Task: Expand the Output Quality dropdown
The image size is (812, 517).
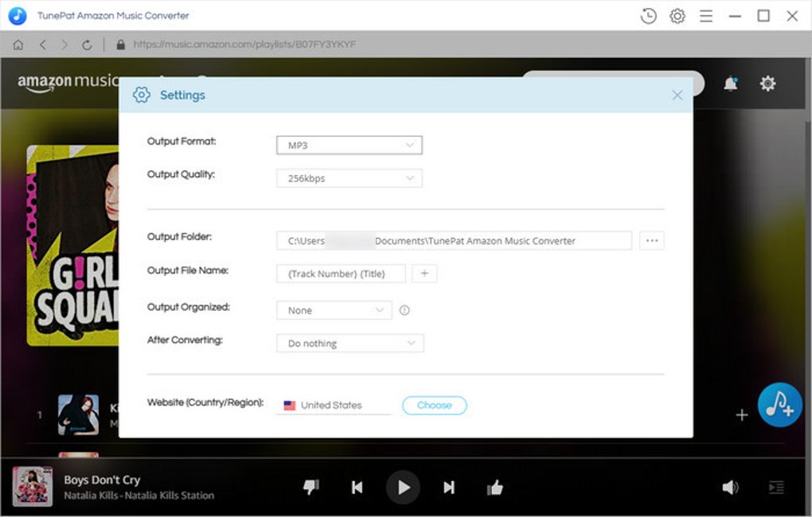Action: click(x=349, y=178)
